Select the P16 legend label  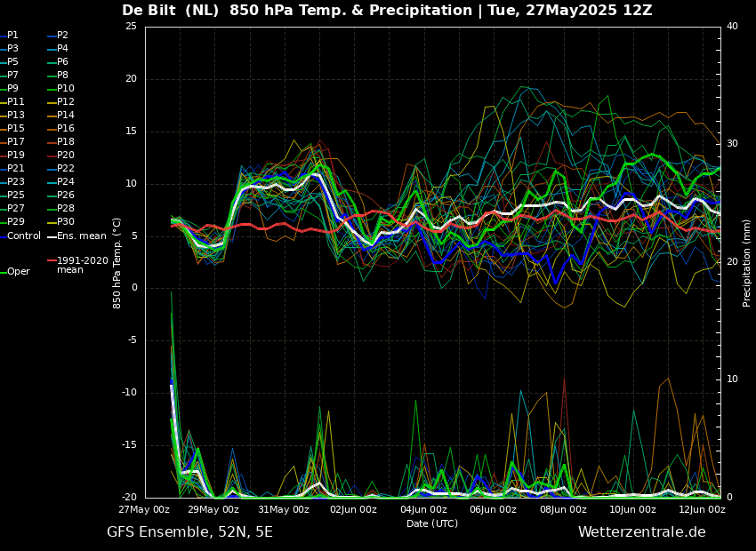click(61, 128)
